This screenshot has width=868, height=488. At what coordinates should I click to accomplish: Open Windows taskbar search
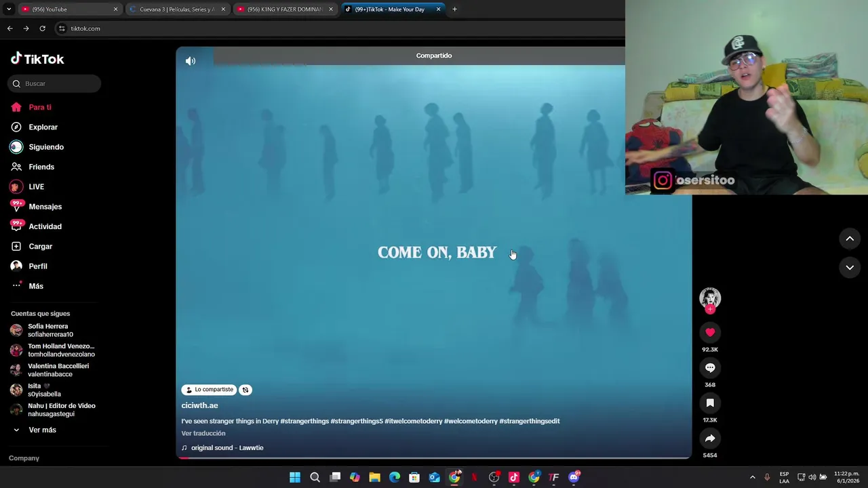click(315, 477)
